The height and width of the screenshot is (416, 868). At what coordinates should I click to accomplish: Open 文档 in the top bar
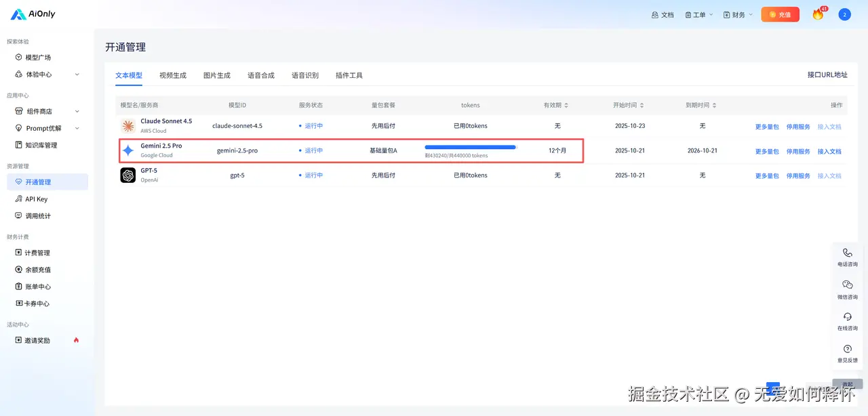(663, 15)
